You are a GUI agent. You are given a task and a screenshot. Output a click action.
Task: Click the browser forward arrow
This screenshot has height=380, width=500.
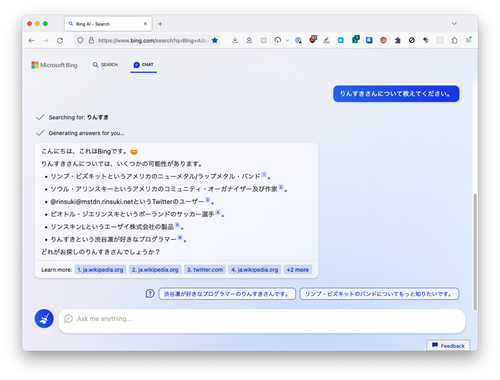46,40
